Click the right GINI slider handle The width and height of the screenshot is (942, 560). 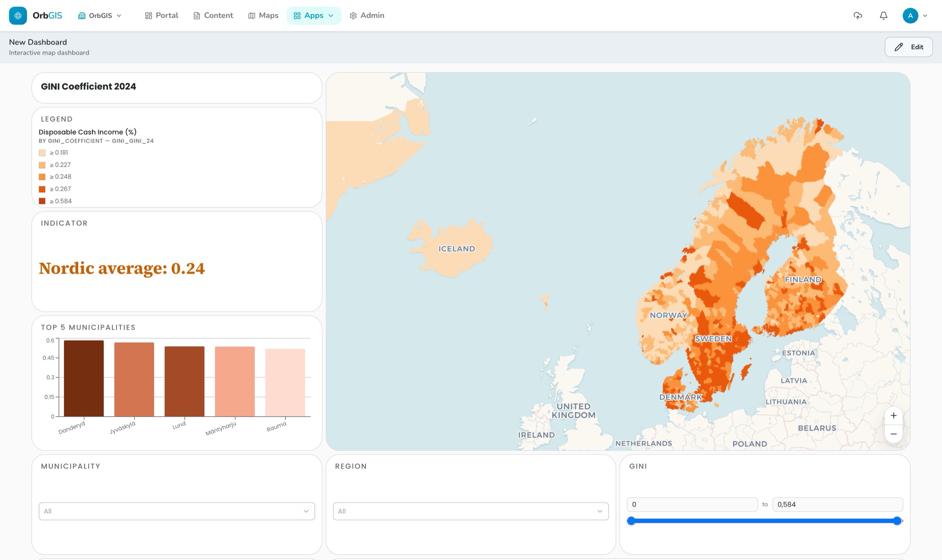tap(897, 521)
